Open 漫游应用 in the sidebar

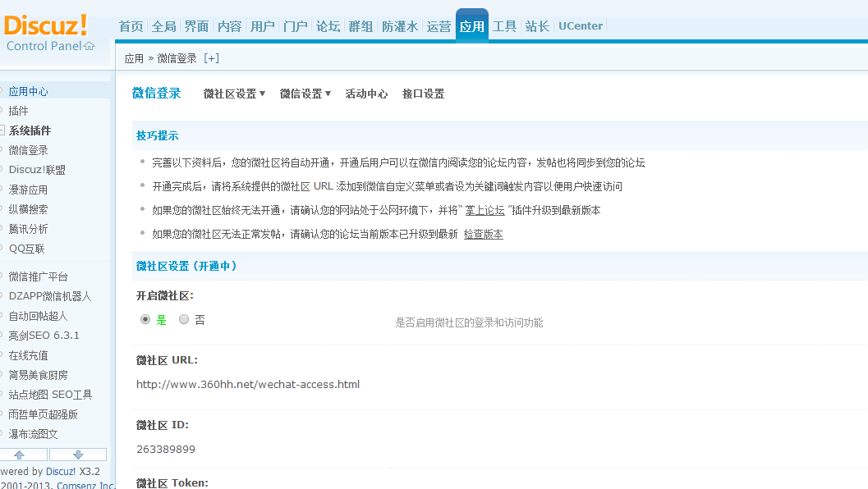tap(28, 190)
